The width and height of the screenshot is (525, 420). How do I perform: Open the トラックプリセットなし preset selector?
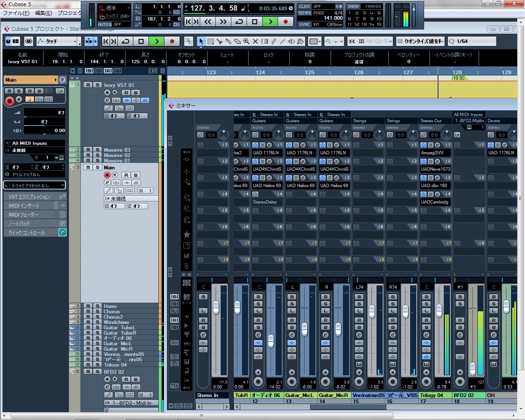pos(34,185)
